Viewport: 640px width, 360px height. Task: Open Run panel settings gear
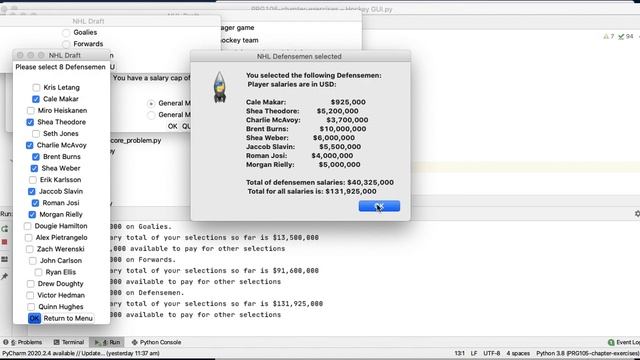pos(637,214)
